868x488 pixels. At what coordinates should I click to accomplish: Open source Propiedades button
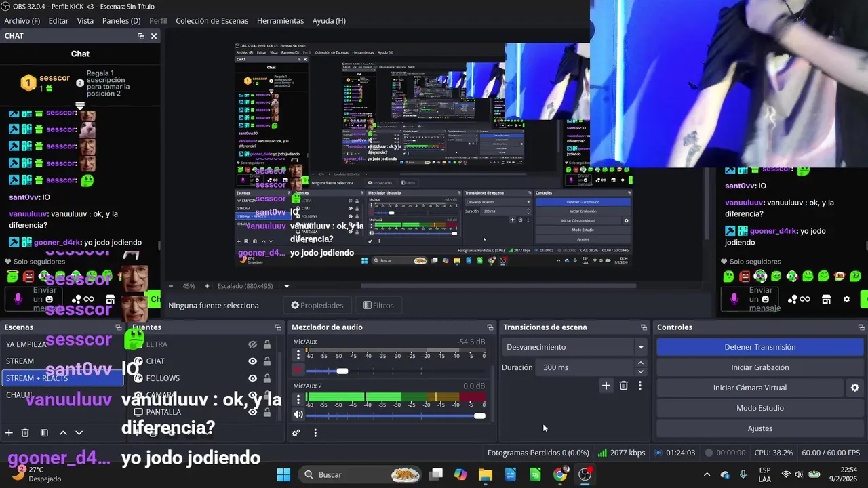317,306
